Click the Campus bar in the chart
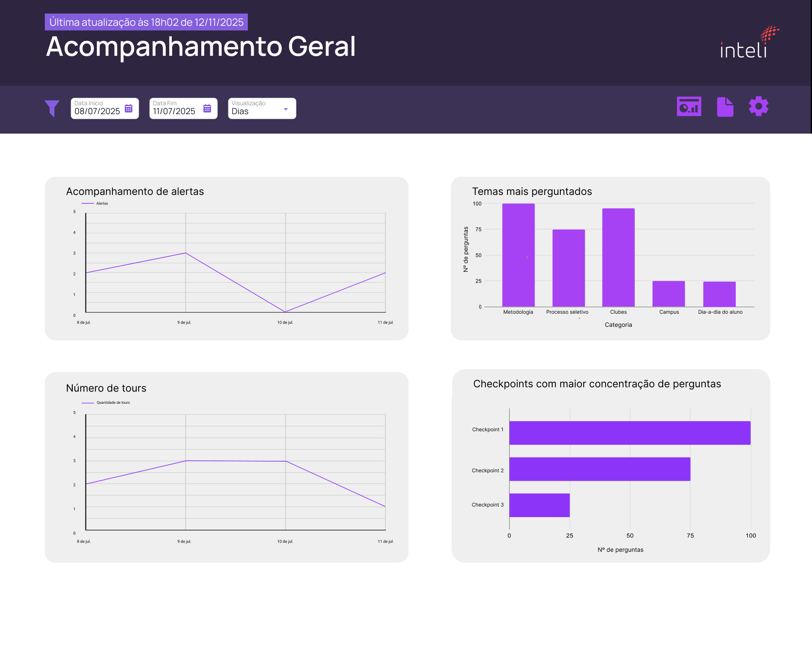Image resolution: width=812 pixels, height=671 pixels. click(x=669, y=294)
